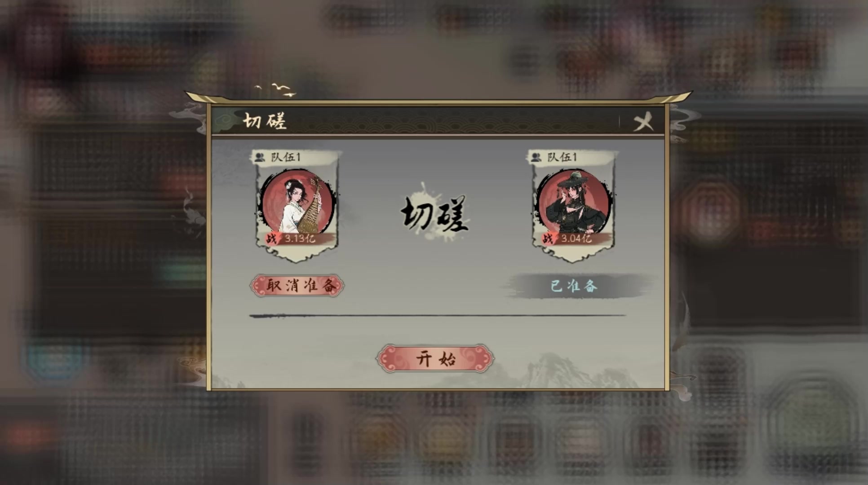Click the 切磋 title in the header
Screen dimensions: 868x485
click(265, 121)
